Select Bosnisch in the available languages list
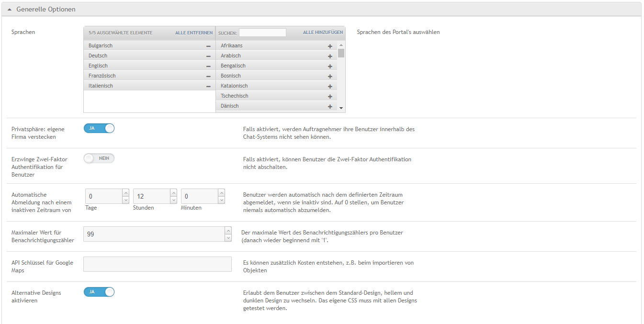The height and width of the screenshot is (324, 644). tap(277, 76)
